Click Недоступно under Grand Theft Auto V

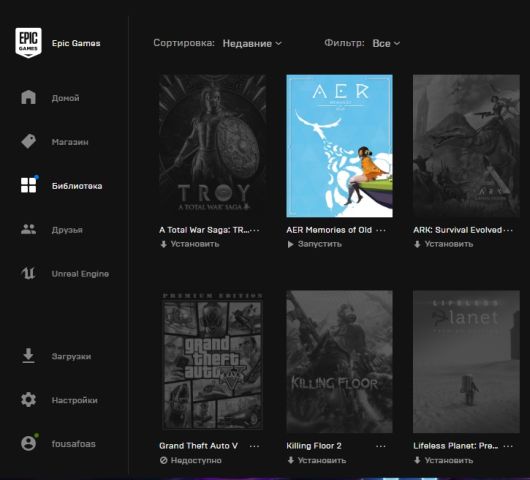(191, 460)
